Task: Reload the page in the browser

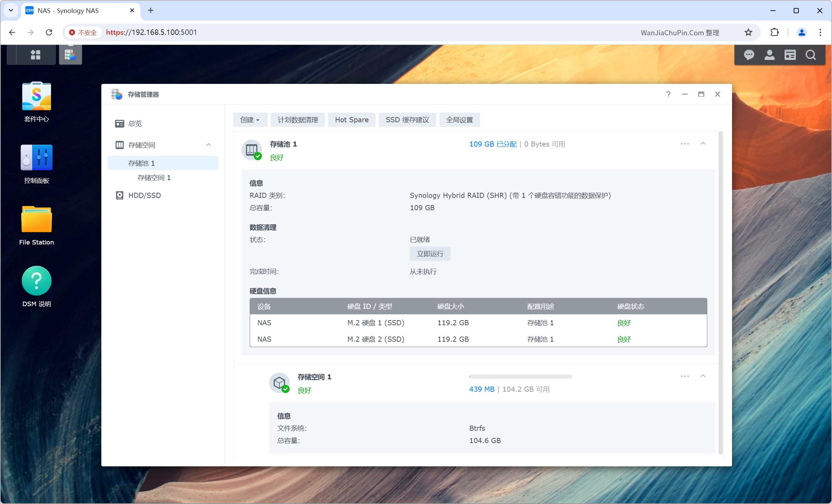Action: [49, 32]
